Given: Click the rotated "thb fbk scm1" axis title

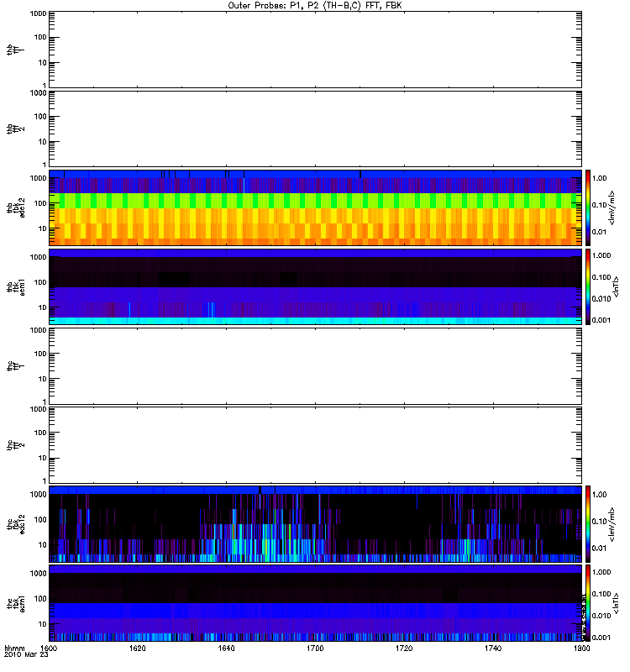Looking at the screenshot, I should pos(16,287).
